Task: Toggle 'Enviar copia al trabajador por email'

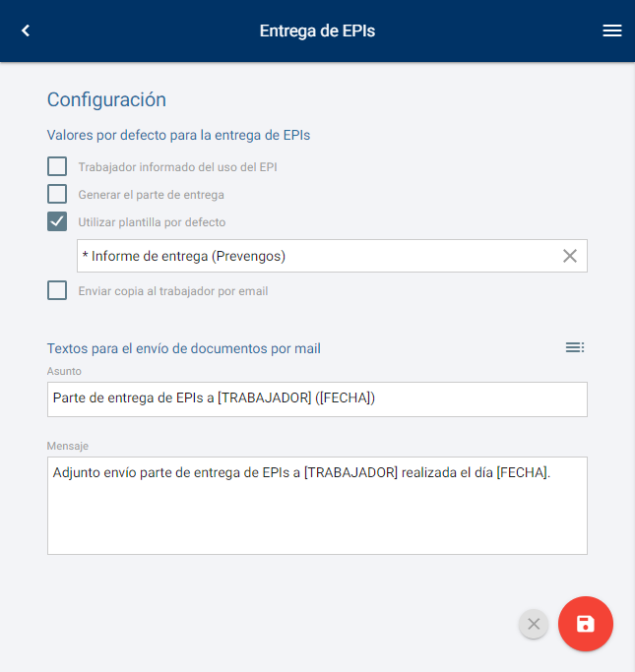Action: 58,290
